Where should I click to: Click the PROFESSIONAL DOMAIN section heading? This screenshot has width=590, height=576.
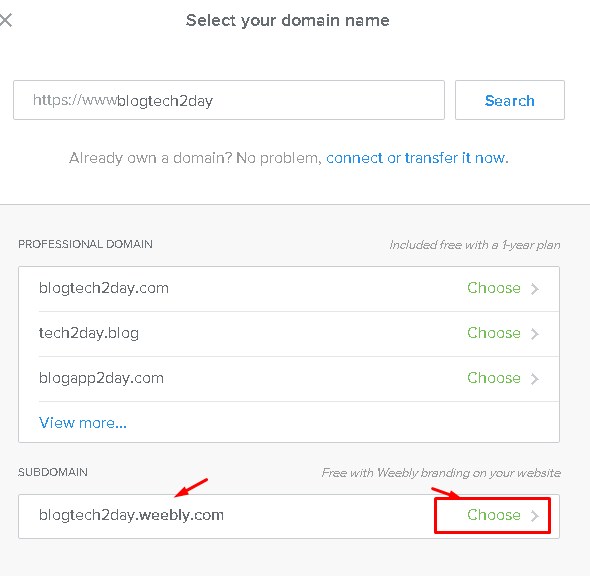(x=85, y=244)
